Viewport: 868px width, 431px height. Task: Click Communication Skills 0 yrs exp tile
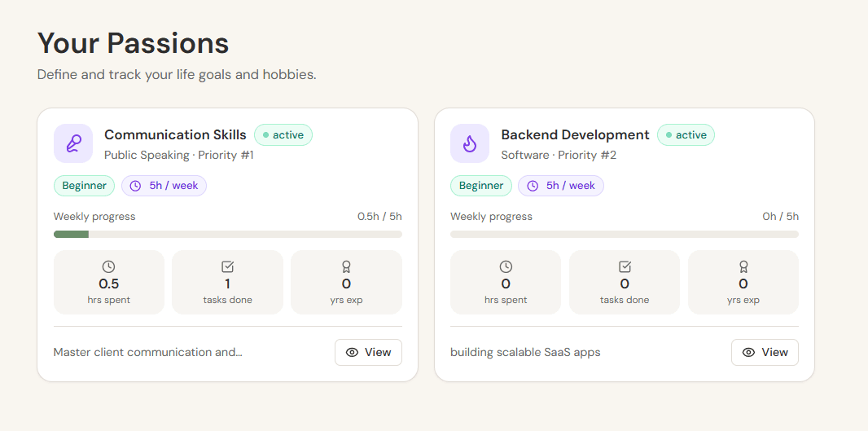click(x=347, y=283)
